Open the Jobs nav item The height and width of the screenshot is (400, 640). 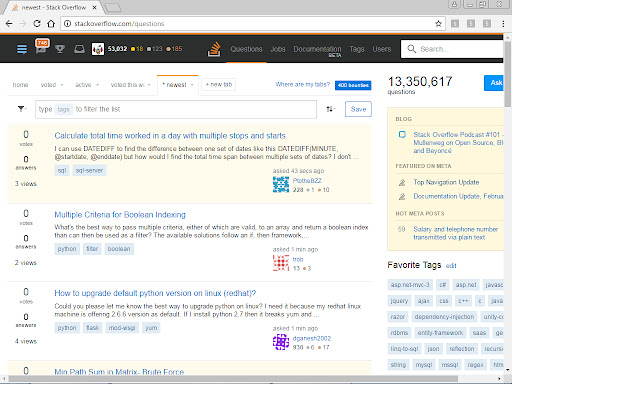[278, 49]
